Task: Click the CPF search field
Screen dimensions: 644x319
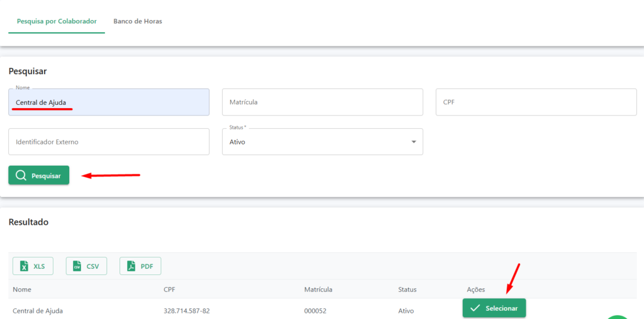Action: pyautogui.click(x=536, y=102)
